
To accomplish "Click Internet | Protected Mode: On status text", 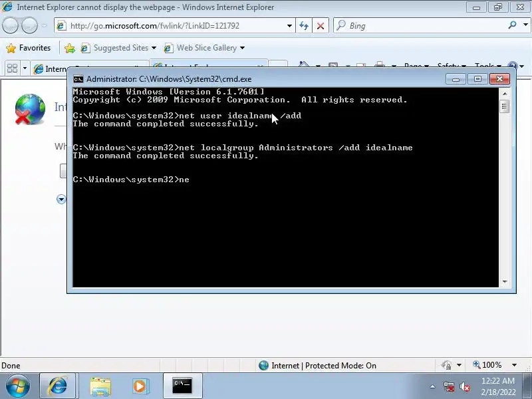I will pyautogui.click(x=324, y=365).
